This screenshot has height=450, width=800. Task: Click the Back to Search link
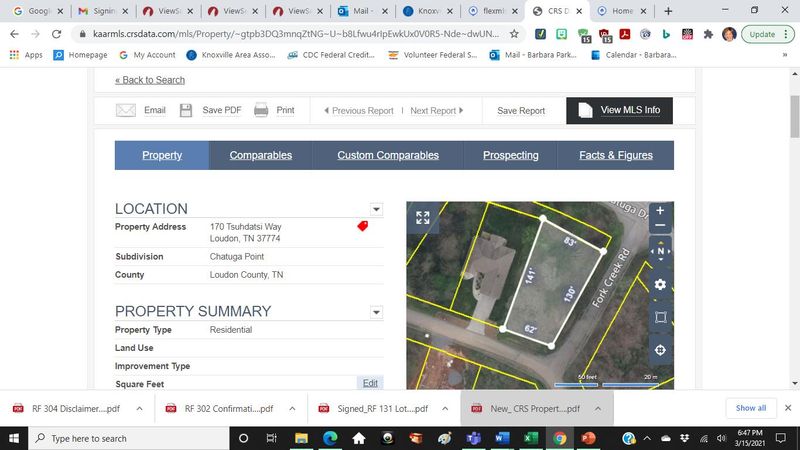150,80
